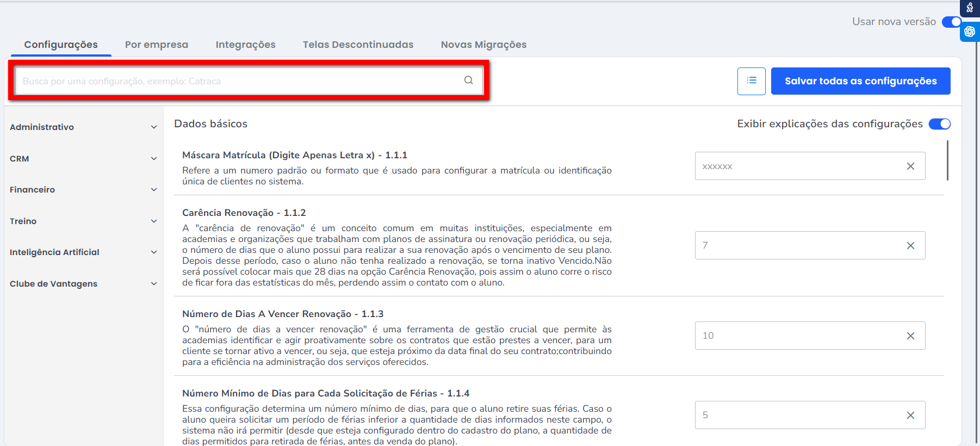Click the settings list vertical scrollbar
980x446 pixels.
pos(947,161)
